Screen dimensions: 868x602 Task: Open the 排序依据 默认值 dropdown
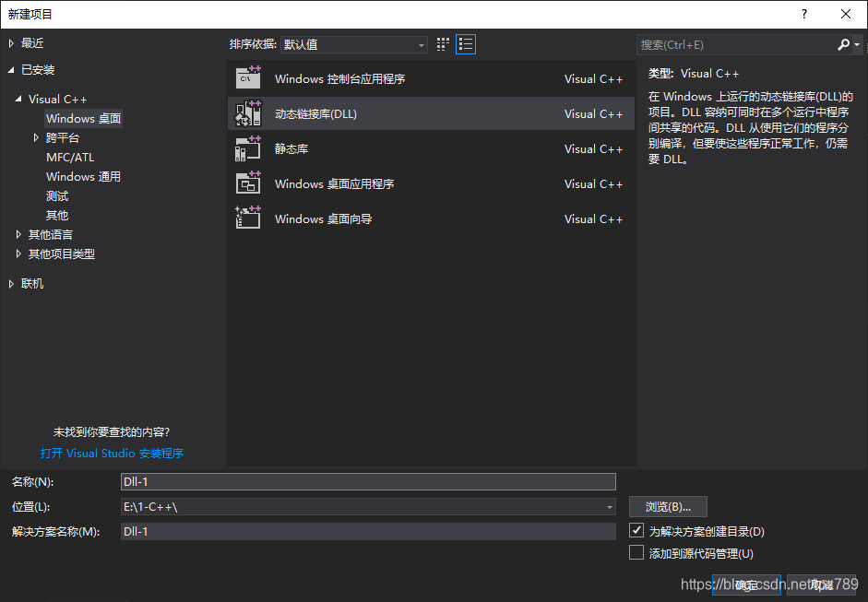tap(353, 45)
